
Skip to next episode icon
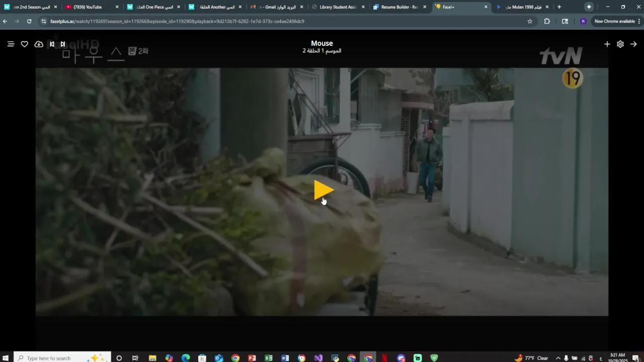(63, 44)
